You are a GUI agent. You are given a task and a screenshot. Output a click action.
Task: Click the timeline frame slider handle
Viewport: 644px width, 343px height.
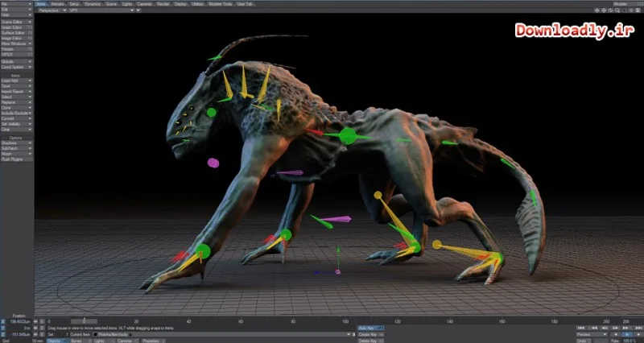[85, 321]
